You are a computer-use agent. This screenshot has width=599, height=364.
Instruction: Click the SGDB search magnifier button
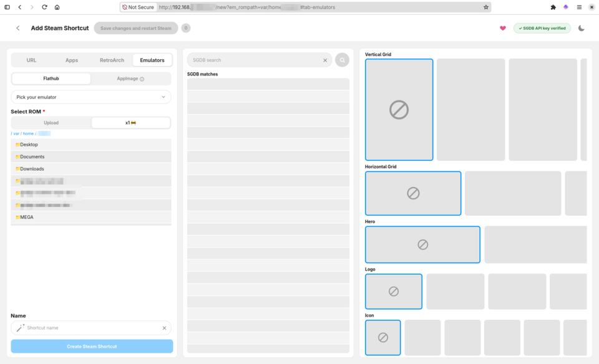[343, 60]
